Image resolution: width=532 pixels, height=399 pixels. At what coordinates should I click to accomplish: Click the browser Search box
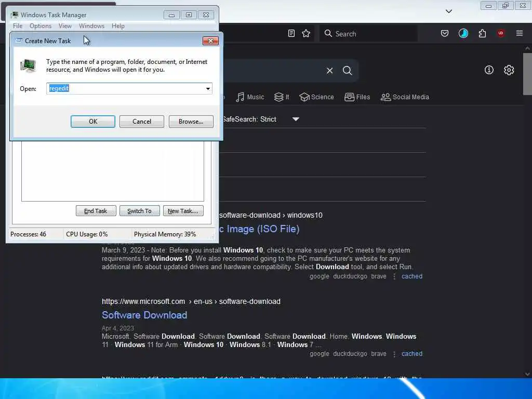coord(368,33)
